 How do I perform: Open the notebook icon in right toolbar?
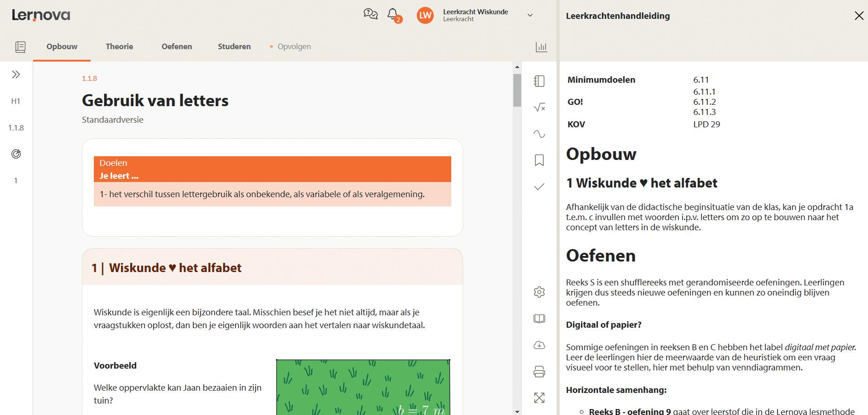[539, 81]
